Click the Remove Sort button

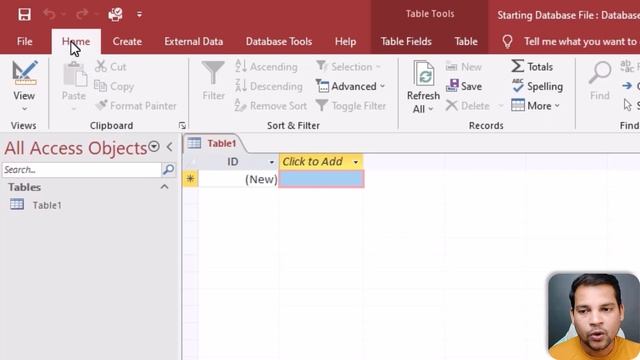pyautogui.click(x=271, y=106)
